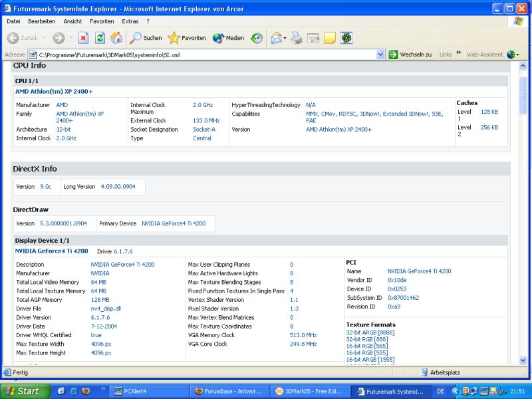Viewport: 532px width, 399px height.
Task: Expand the mail icon dropdown arrow
Action: [x=285, y=38]
